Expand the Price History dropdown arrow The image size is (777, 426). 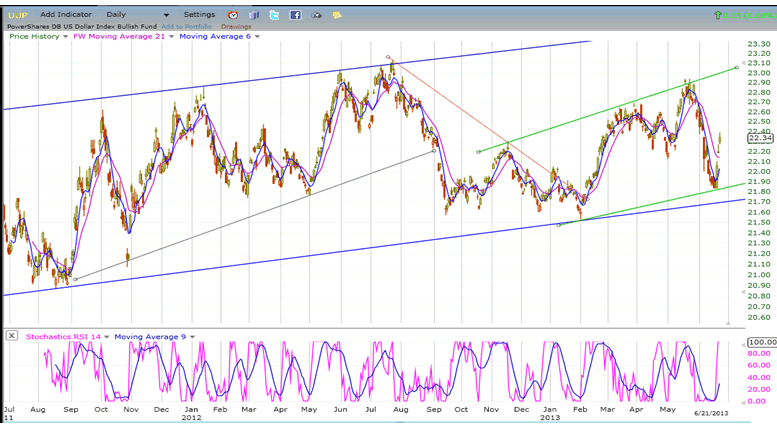[x=65, y=37]
